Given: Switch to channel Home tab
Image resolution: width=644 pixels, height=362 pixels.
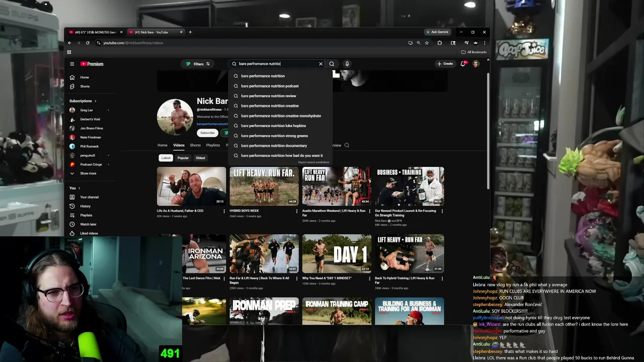Looking at the screenshot, I should coord(162,145).
